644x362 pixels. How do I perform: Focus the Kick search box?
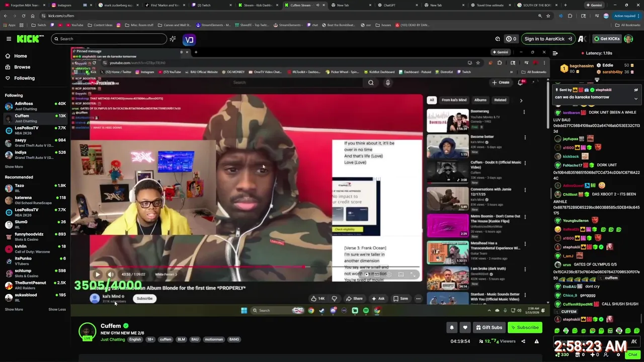pos(109,39)
